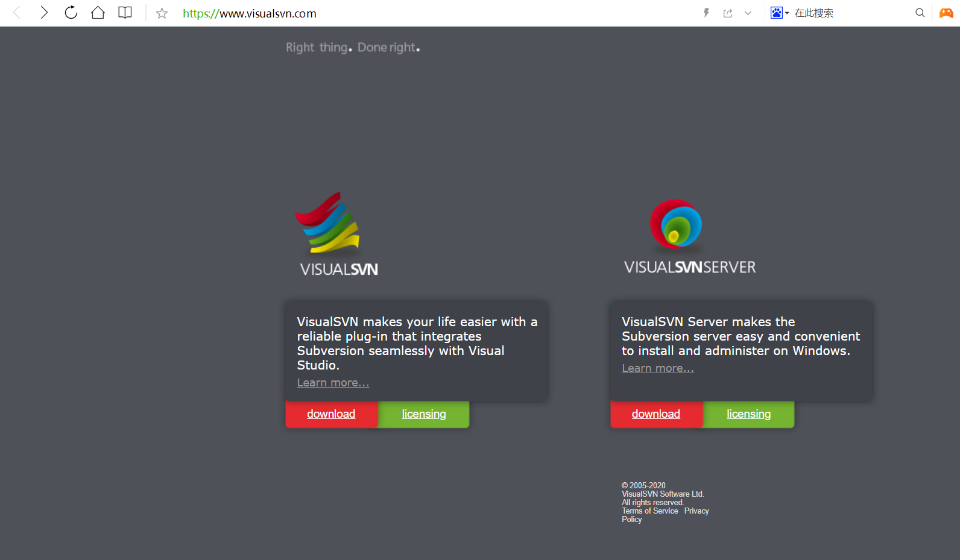Click the VisualSVN Server logo
The width and height of the screenshot is (960, 560).
coord(690,237)
